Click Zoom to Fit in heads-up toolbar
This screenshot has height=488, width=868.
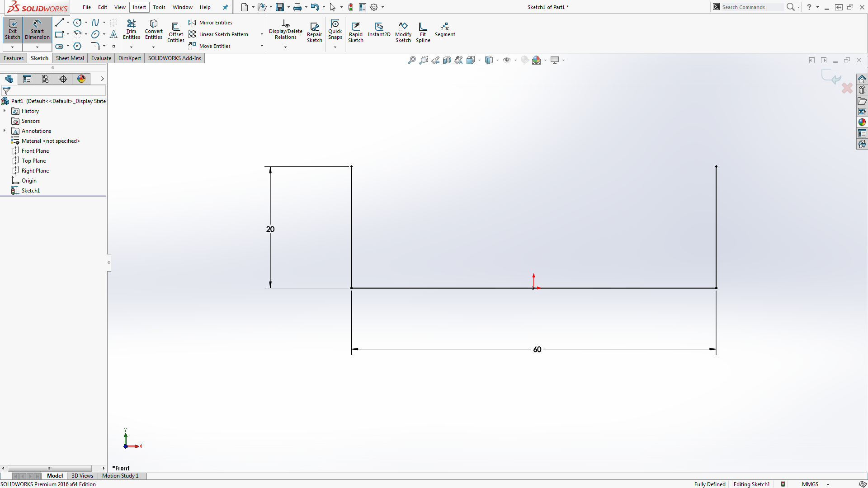click(412, 60)
